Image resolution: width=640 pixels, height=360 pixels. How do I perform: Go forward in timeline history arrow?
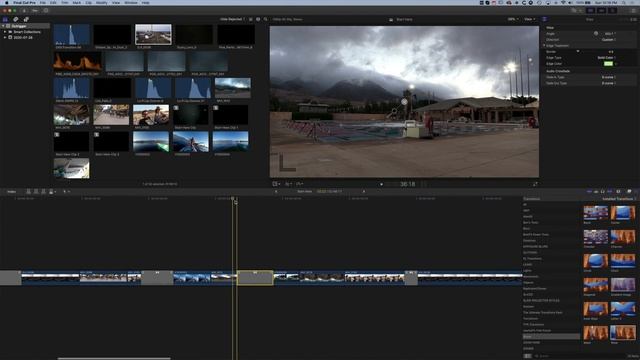(364, 191)
